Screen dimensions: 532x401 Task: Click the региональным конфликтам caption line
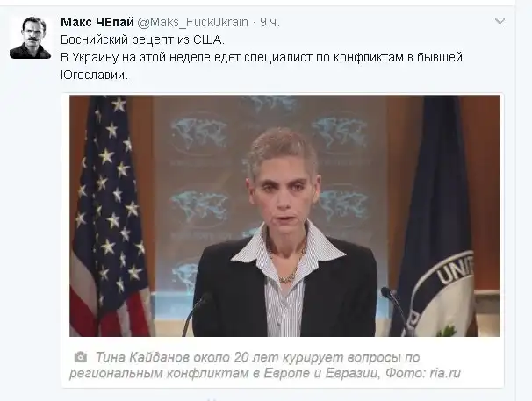(265, 373)
